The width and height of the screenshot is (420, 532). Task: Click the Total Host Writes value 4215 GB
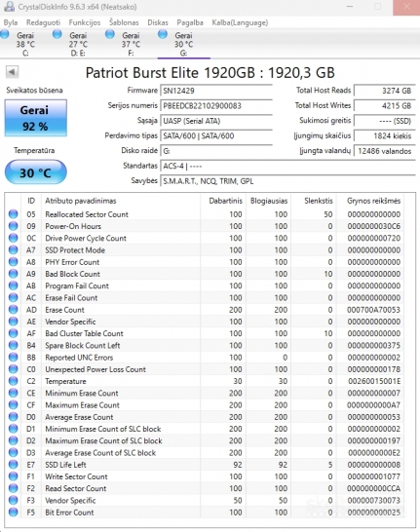(384, 105)
